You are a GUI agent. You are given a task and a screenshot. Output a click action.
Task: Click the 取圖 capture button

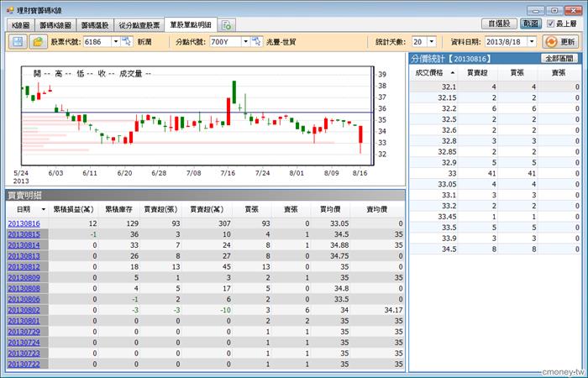(x=531, y=24)
